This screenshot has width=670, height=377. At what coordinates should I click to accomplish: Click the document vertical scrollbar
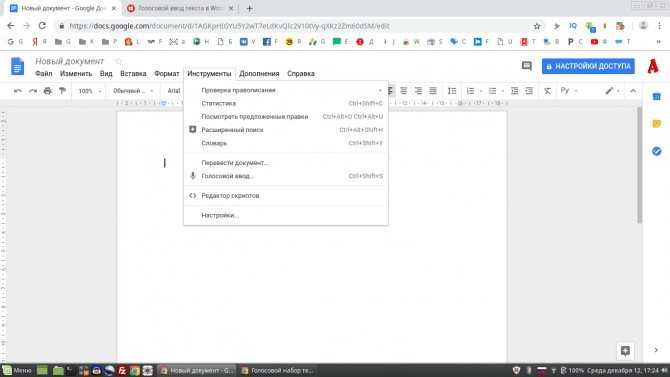[x=639, y=165]
